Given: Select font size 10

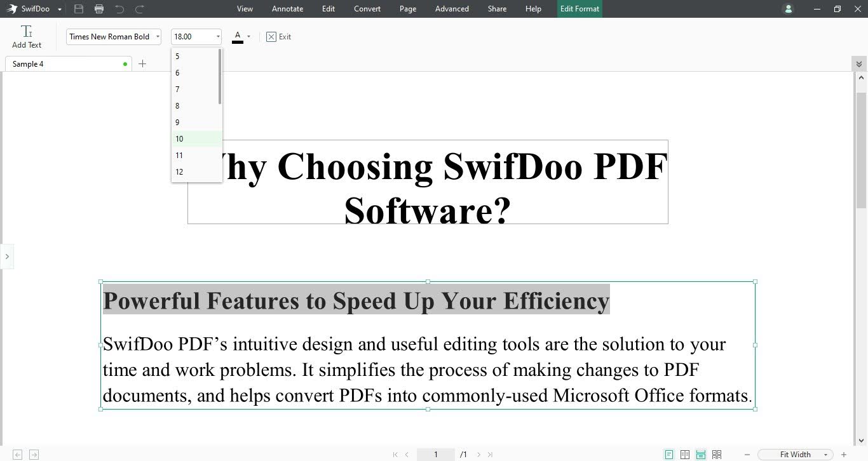Looking at the screenshot, I should pyautogui.click(x=197, y=139).
